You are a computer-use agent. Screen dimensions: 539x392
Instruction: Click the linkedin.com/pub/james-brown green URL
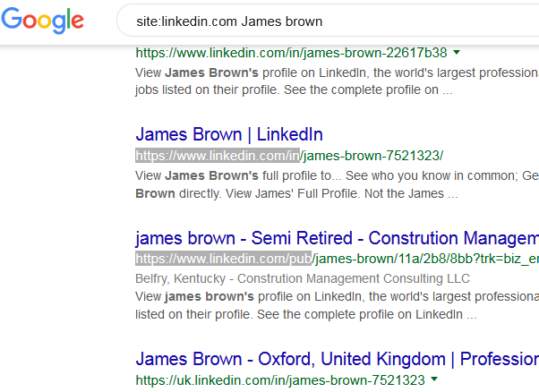(x=338, y=259)
